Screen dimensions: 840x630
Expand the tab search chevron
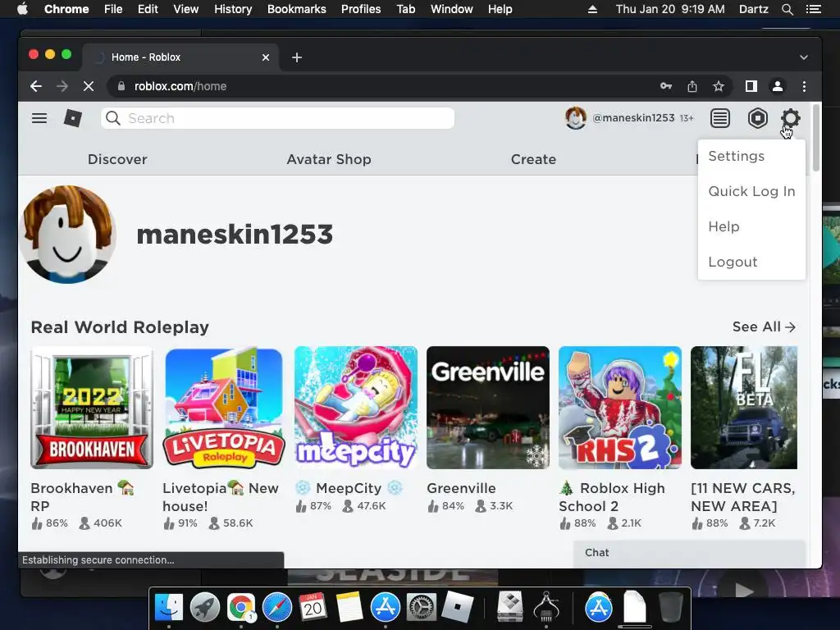click(x=804, y=57)
